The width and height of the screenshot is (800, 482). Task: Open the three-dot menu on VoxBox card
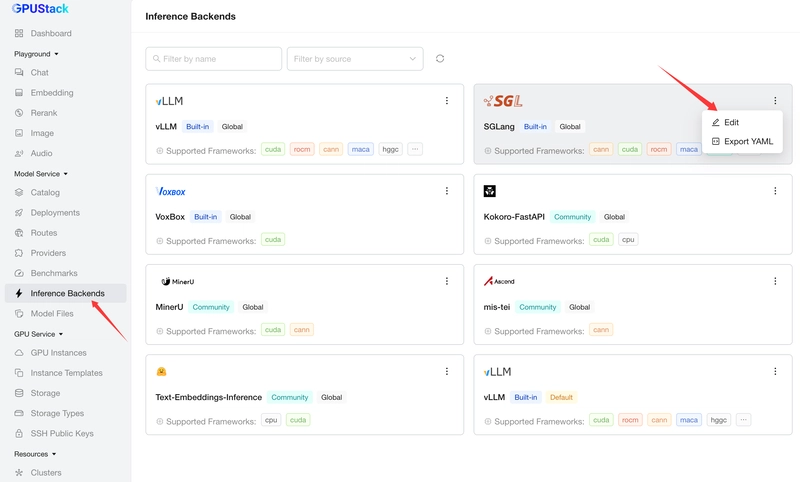tap(446, 191)
